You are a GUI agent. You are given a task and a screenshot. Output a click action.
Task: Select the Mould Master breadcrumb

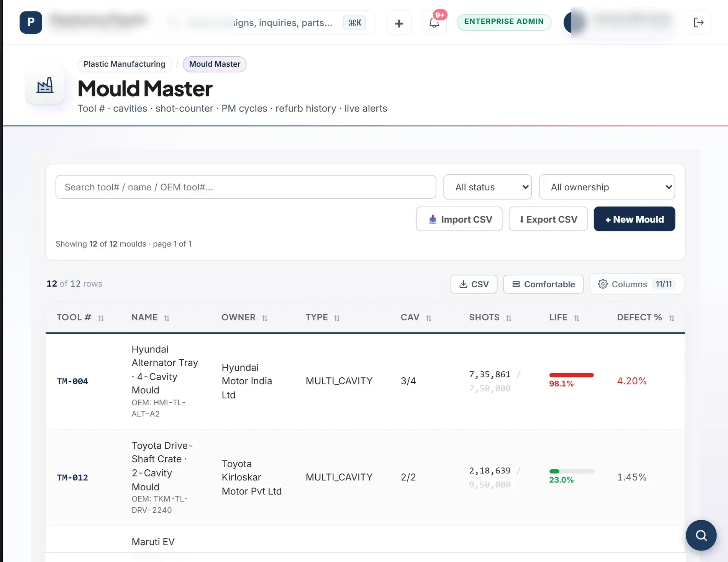point(215,64)
